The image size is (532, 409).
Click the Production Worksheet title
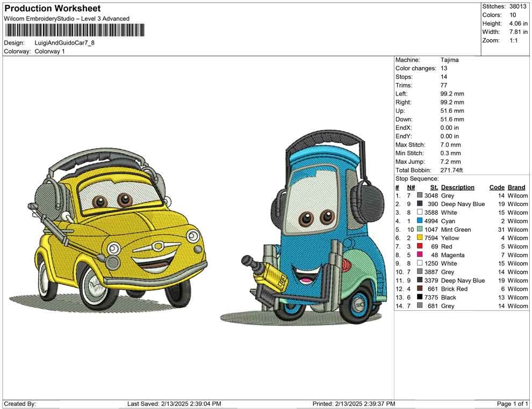point(53,9)
